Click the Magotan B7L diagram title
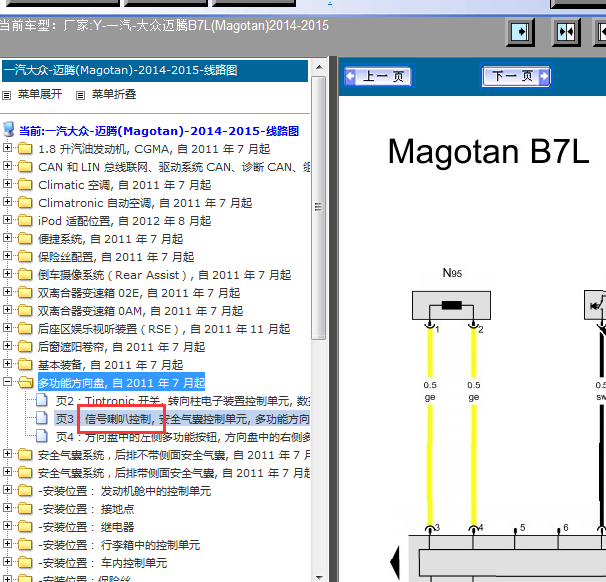Image resolution: width=606 pixels, height=582 pixels. (489, 152)
